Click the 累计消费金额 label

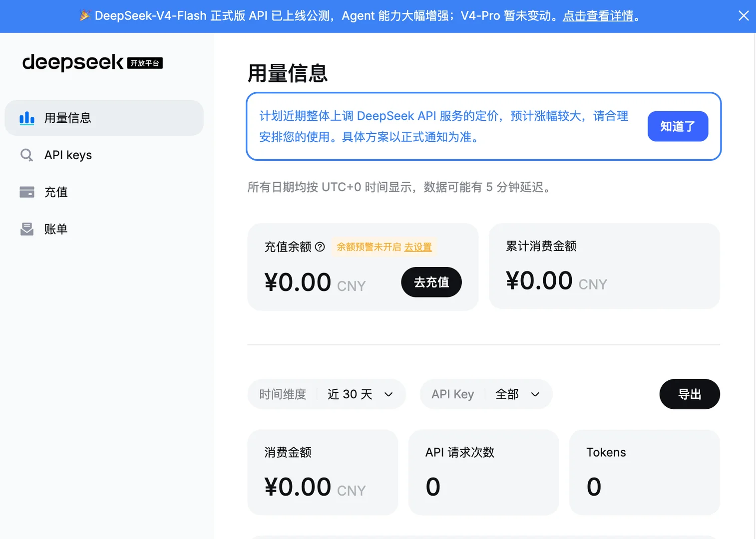(541, 246)
